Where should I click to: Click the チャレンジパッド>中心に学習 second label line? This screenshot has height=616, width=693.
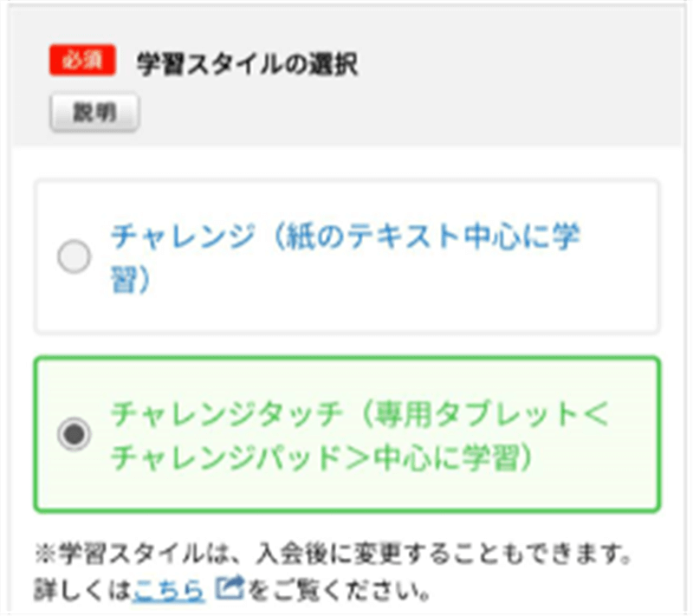coord(321,457)
